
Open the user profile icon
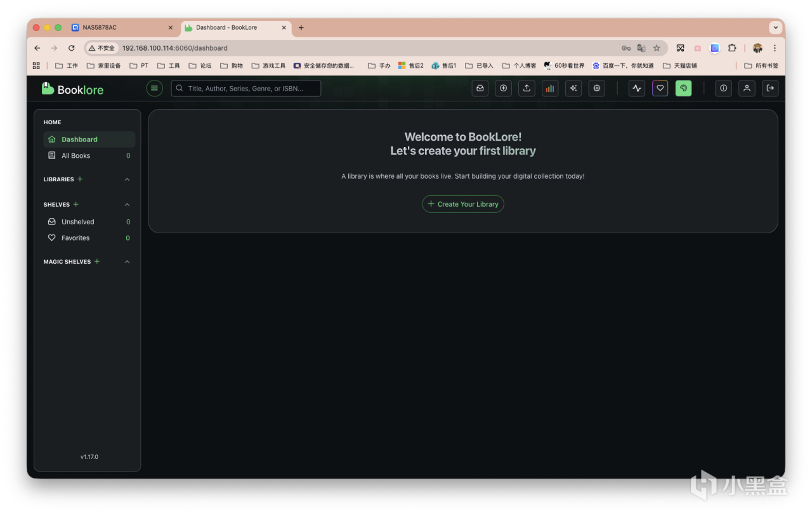(747, 88)
